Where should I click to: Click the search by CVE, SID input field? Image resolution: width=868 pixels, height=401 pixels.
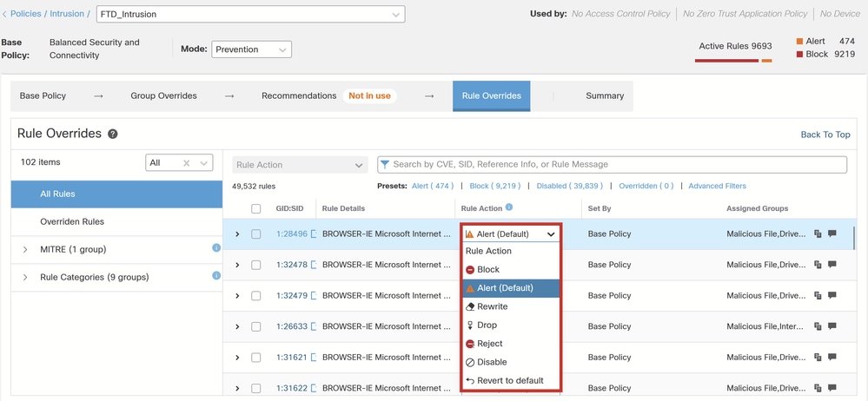point(612,164)
